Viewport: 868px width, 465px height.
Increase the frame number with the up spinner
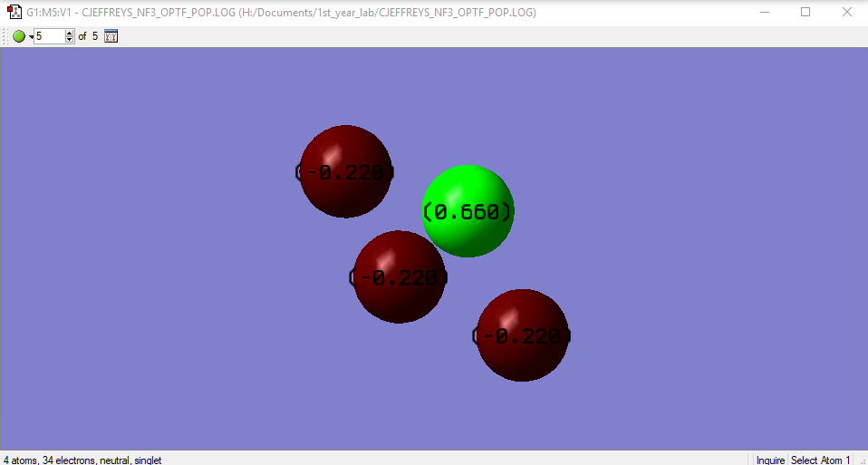tap(69, 34)
